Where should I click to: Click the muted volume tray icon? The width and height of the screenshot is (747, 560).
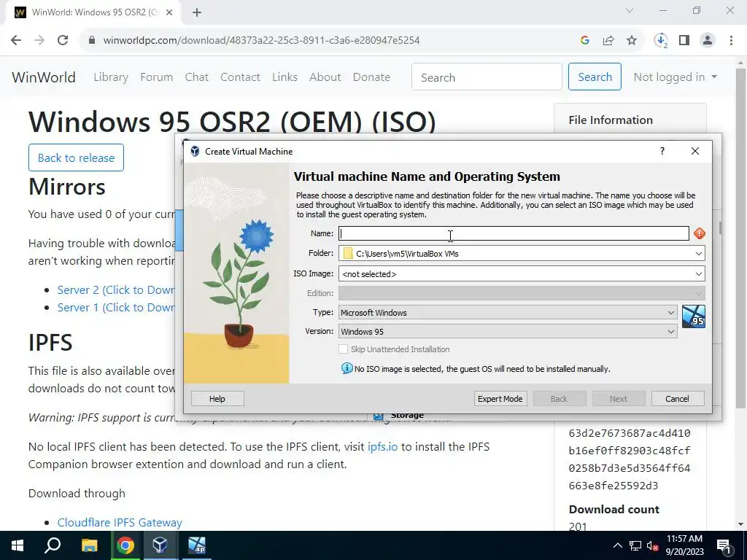pos(653,545)
